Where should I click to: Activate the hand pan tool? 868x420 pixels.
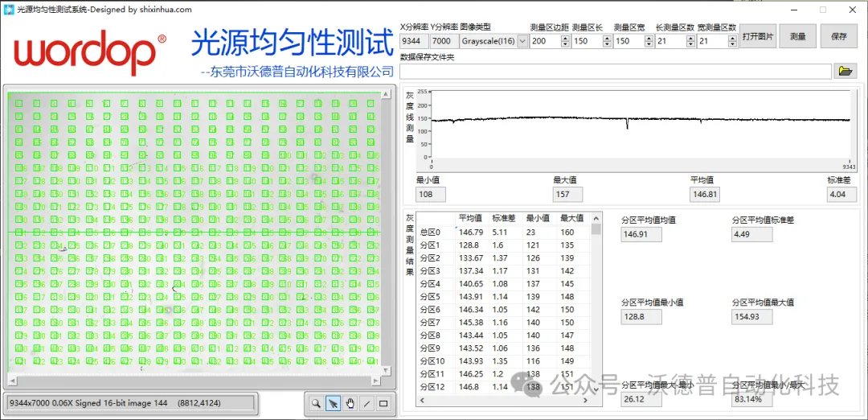pos(350,403)
